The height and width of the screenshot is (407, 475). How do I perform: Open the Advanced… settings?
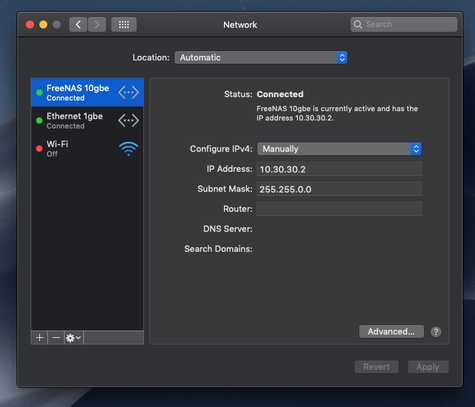tap(391, 332)
